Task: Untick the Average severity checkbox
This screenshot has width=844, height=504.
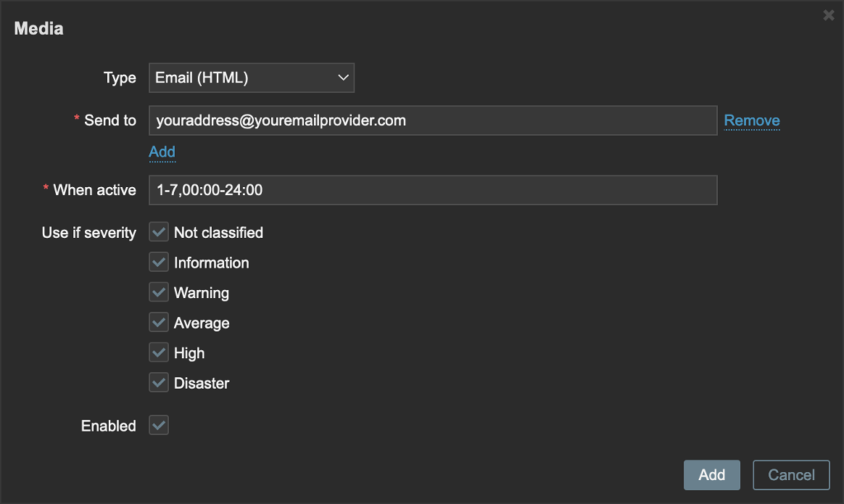Action: (x=159, y=323)
